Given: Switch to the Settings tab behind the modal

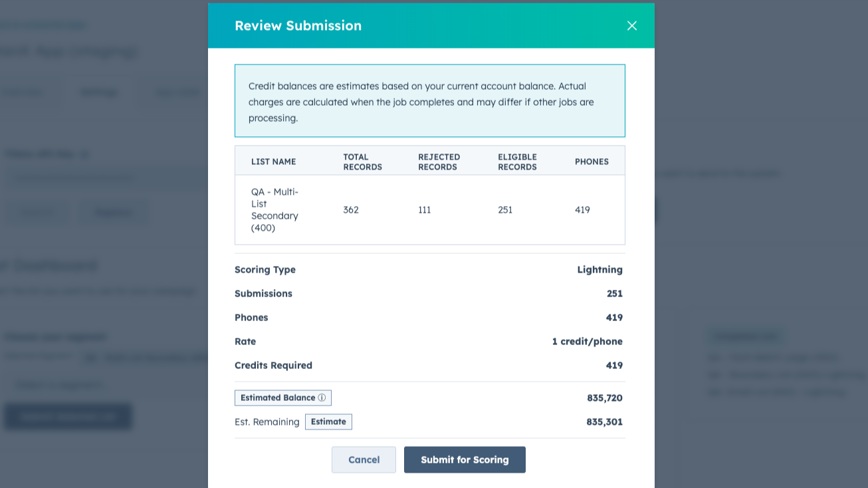Looking at the screenshot, I should point(100,92).
